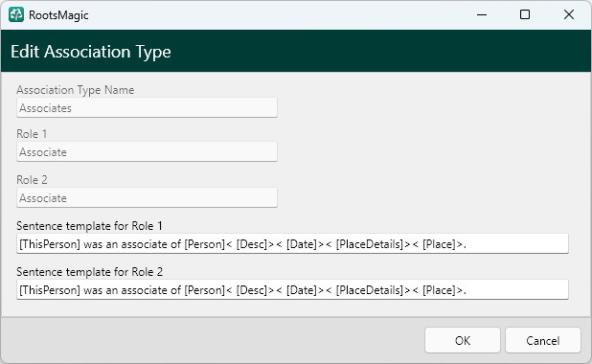
Task: Click the 'RootsMagic' title bar text
Action: pyautogui.click(x=58, y=15)
